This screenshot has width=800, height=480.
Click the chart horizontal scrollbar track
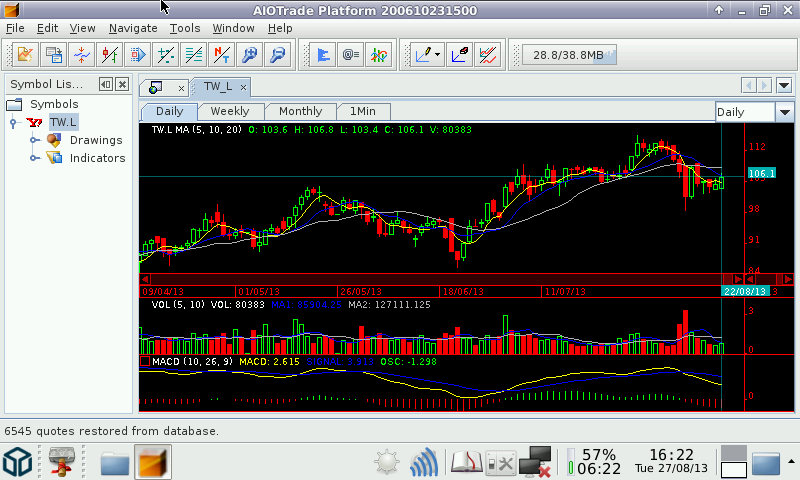[436, 279]
